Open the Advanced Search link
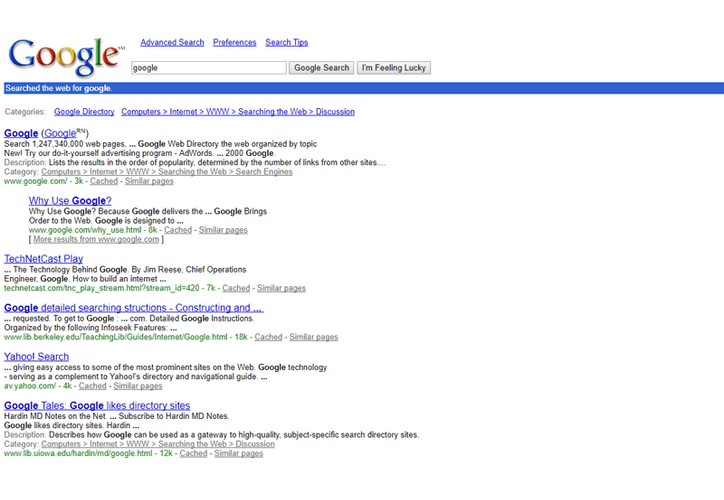Viewport: 724px width, 500px height. pyautogui.click(x=172, y=42)
